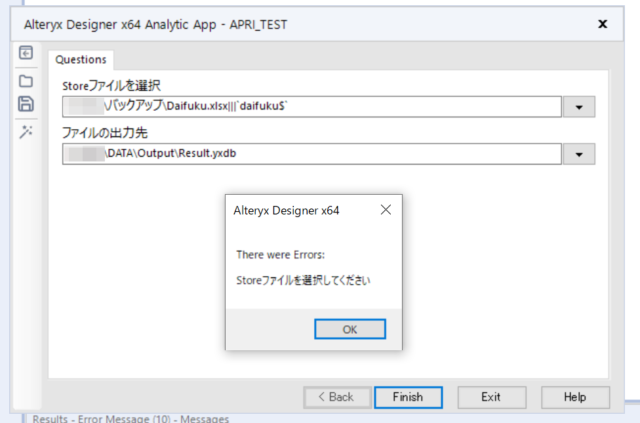Click the Results - Error Message (10) panel title
The height and width of the screenshot is (423, 640).
(131, 419)
